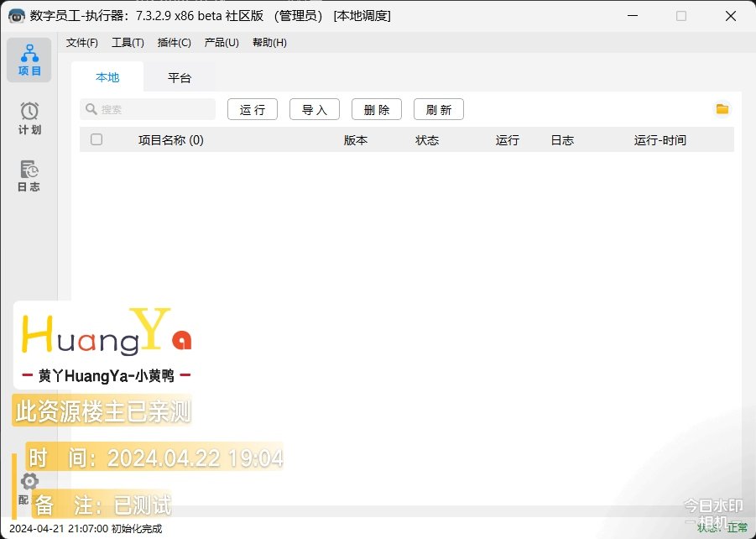Open the 项目 panel in the sidebar
756x539 pixels.
click(29, 60)
